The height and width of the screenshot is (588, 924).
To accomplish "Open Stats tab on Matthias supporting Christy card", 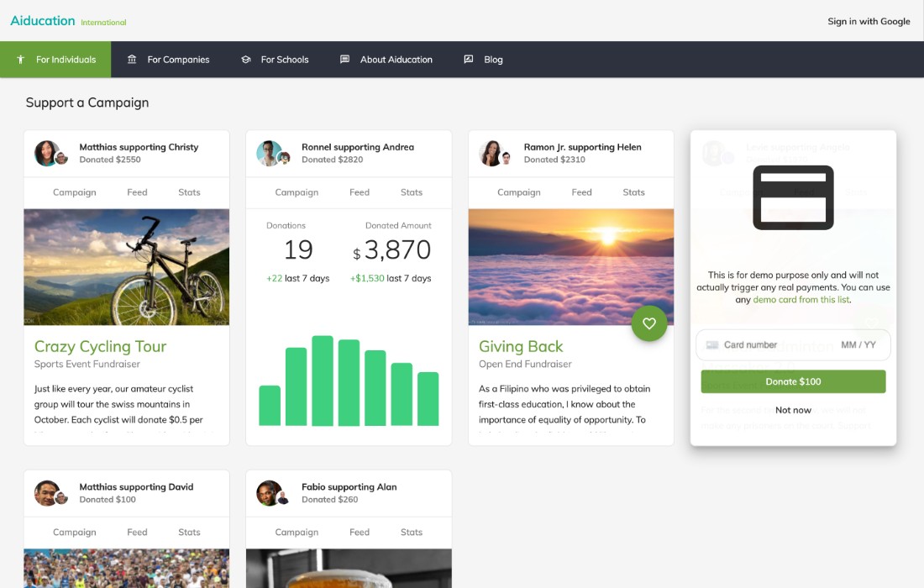I will 189,192.
